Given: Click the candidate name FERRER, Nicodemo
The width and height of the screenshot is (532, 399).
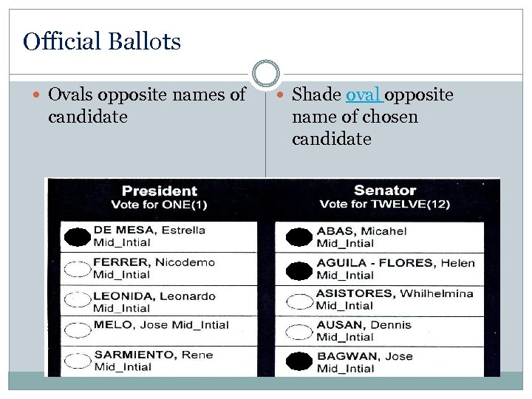Looking at the screenshot, I should tap(154, 262).
